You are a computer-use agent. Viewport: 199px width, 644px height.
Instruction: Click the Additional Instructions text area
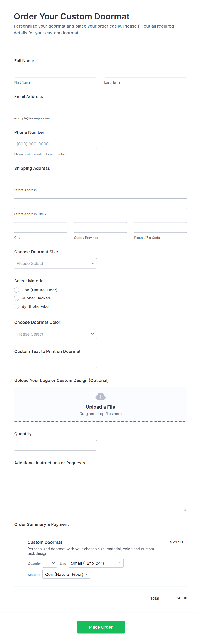(x=100, y=490)
